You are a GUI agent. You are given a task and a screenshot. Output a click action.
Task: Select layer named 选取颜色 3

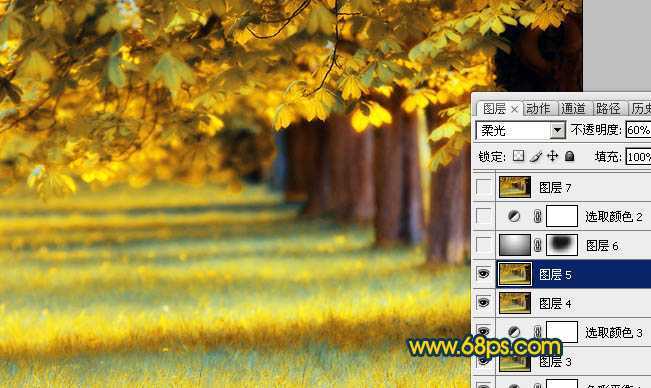(x=614, y=332)
